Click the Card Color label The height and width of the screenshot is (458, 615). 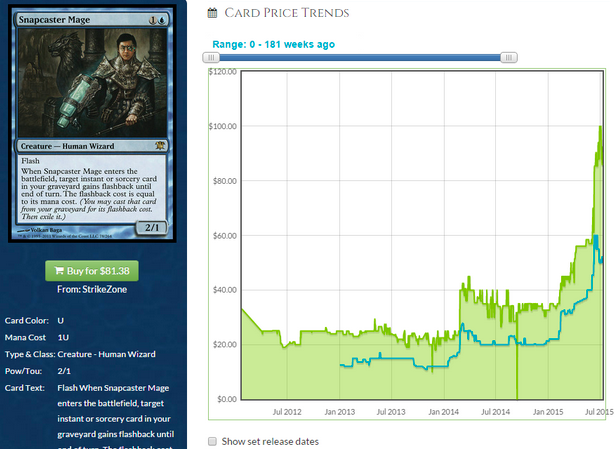(x=27, y=321)
